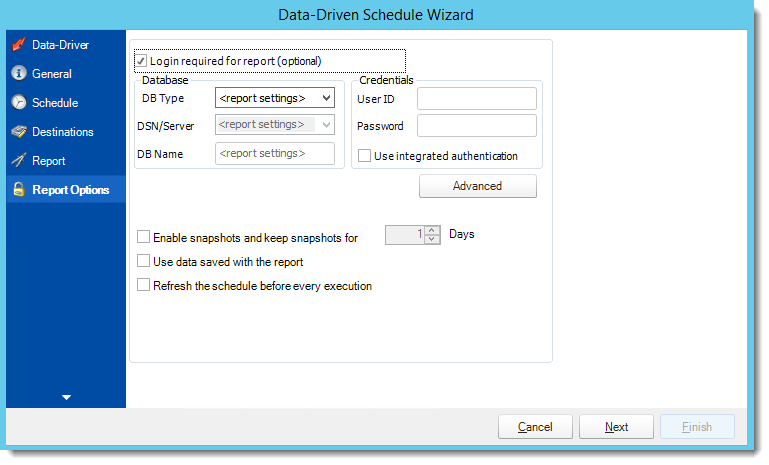Open the Destinations step label
The width and height of the screenshot is (769, 465).
click(x=62, y=131)
